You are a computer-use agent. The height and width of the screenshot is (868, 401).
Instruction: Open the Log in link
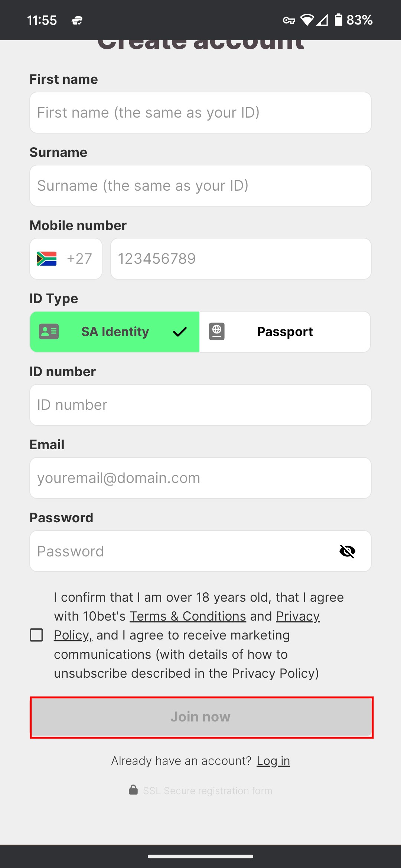273,761
